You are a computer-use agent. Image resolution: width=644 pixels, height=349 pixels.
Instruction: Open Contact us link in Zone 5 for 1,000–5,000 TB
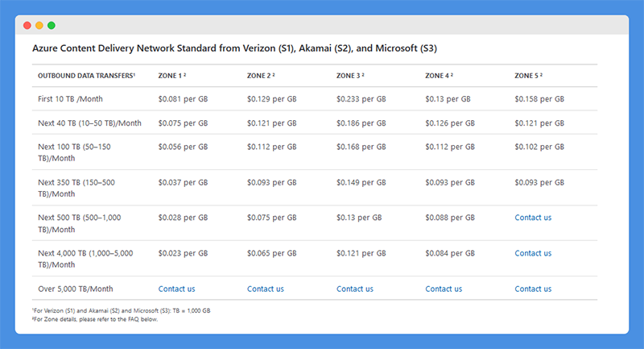[533, 253]
